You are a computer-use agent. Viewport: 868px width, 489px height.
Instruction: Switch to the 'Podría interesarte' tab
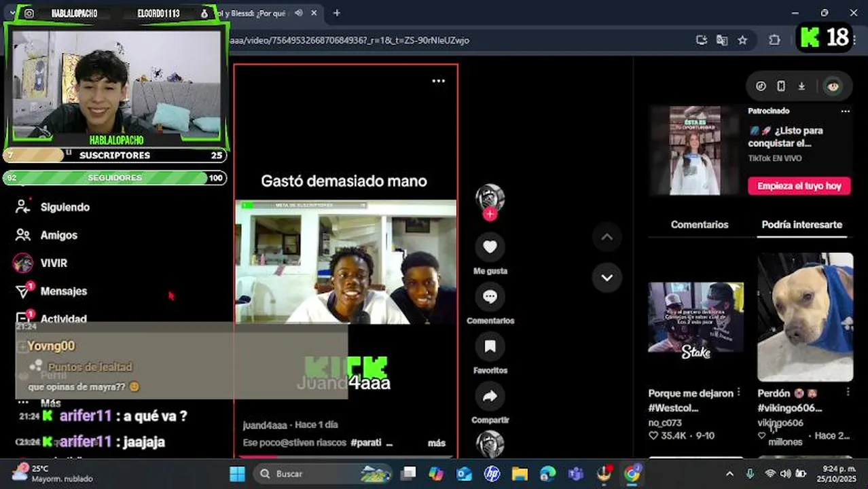click(802, 225)
